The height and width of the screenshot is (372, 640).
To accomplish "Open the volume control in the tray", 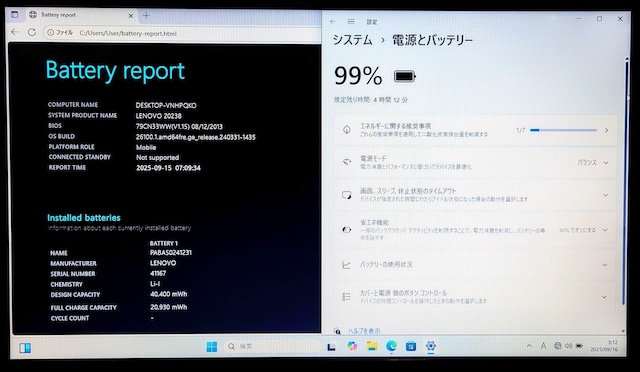I will click(569, 346).
